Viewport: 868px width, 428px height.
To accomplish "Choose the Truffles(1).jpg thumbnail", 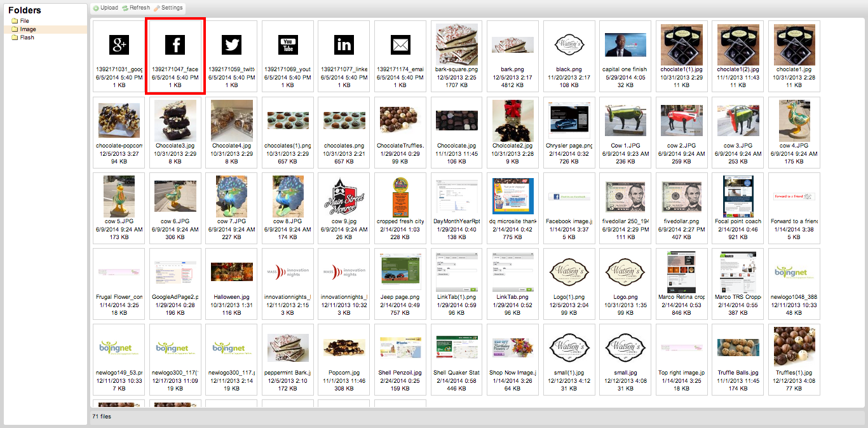I will pyautogui.click(x=794, y=360).
